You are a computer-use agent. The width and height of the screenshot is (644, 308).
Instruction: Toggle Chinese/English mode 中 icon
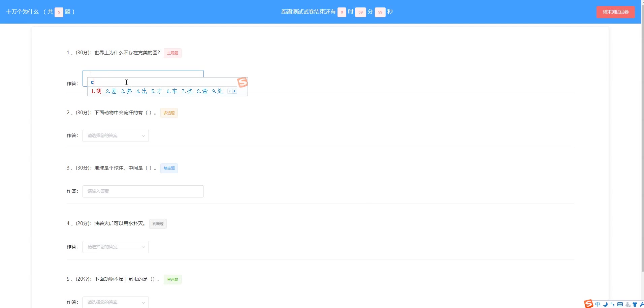598,304
